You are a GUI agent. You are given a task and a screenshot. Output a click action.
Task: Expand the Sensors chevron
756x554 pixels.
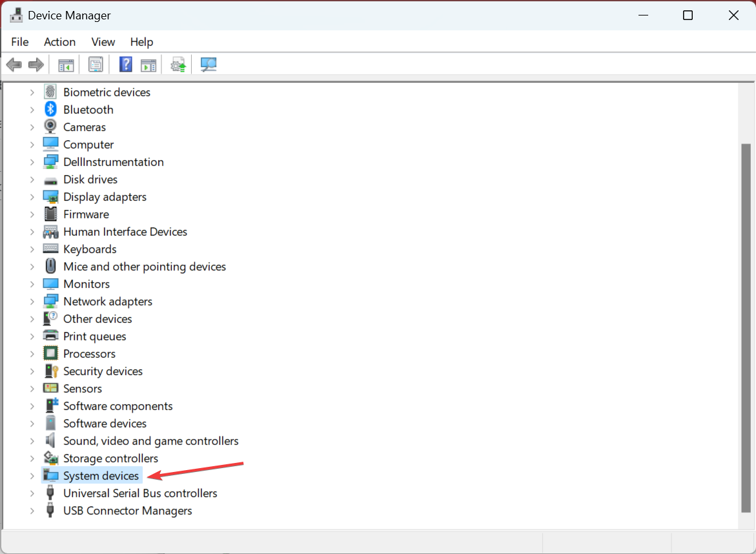point(32,389)
